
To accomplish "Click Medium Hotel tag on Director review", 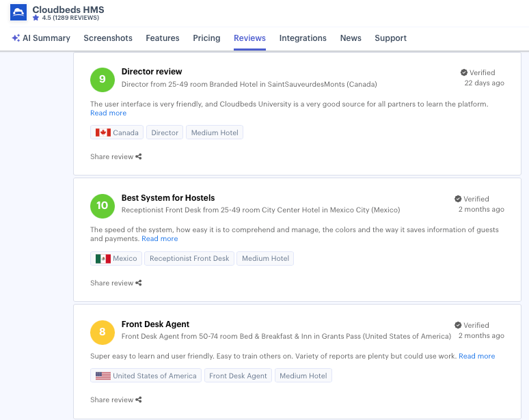I will 215,132.
